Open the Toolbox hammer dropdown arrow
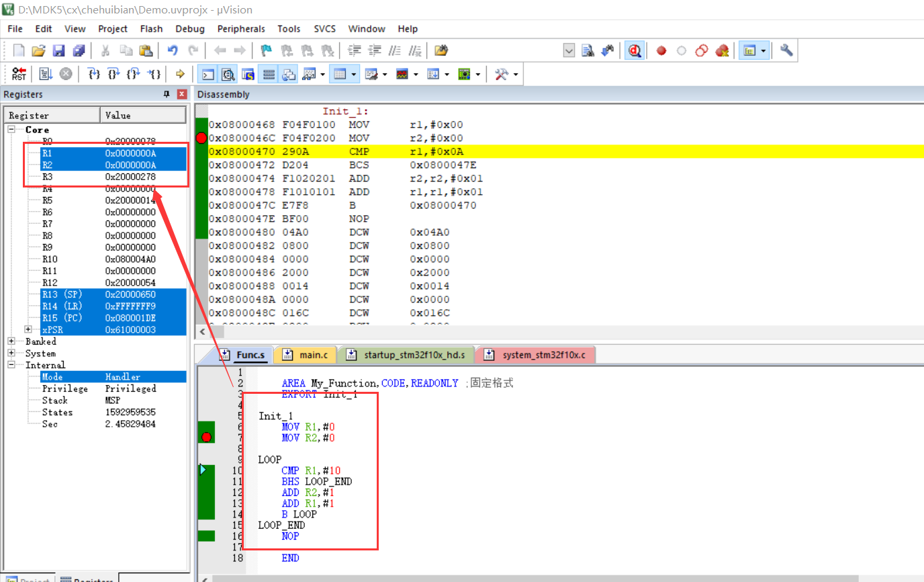924x582 pixels. [x=516, y=74]
